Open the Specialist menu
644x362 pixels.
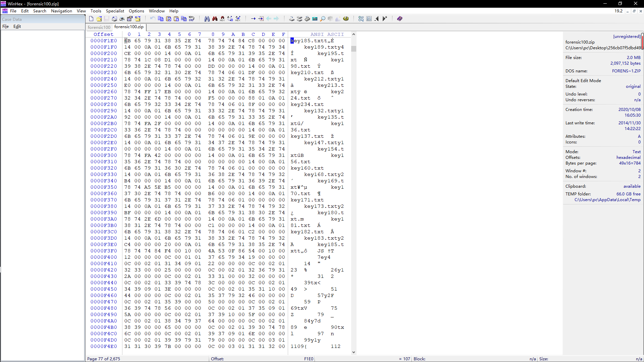click(115, 11)
